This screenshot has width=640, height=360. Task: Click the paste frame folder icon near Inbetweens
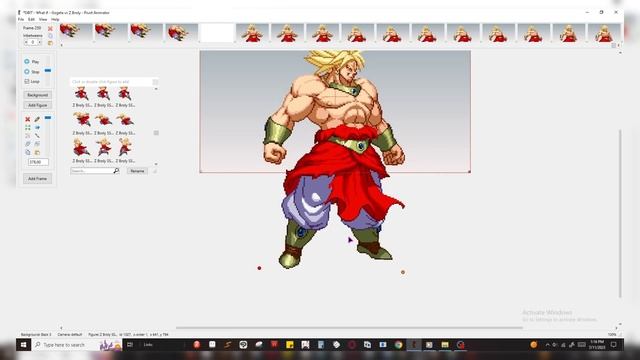click(x=50, y=42)
